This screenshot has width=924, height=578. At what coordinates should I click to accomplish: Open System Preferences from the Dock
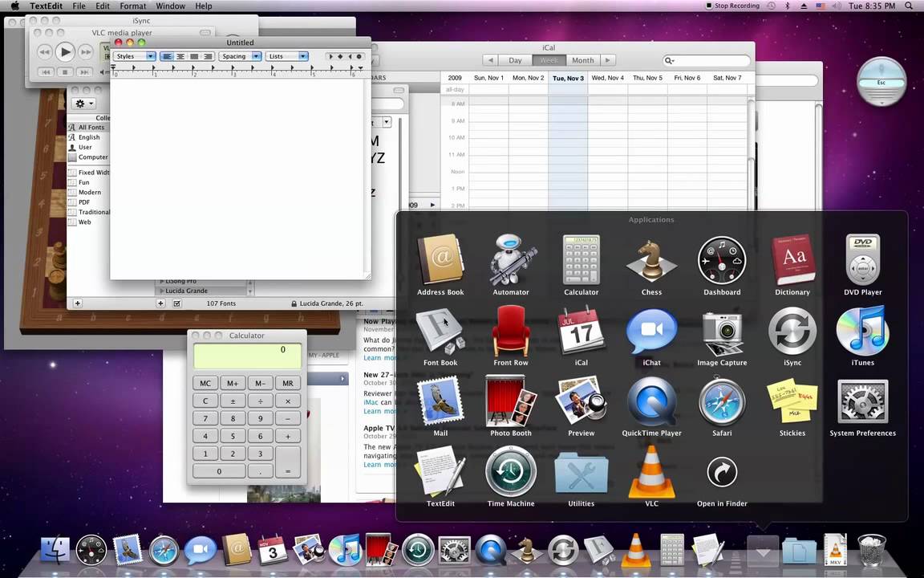(454, 550)
